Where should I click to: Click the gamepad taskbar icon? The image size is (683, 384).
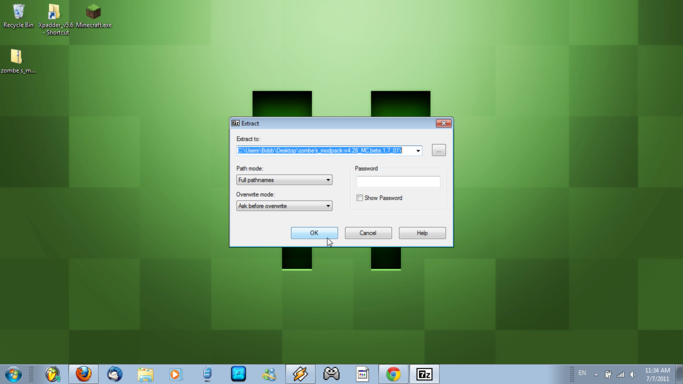(331, 374)
